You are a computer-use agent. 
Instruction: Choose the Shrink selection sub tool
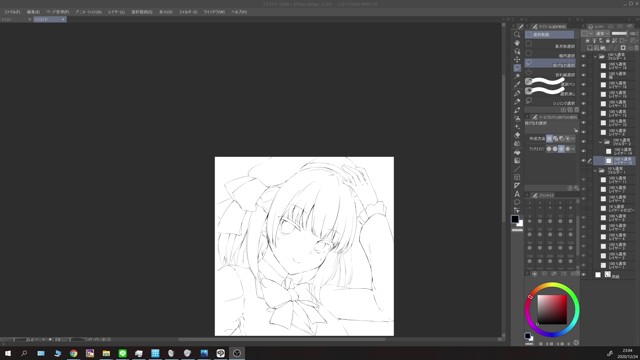(550, 102)
